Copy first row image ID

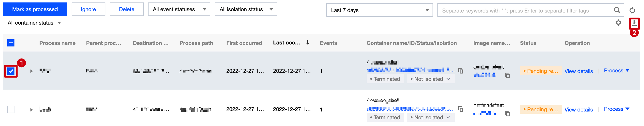(507, 75)
